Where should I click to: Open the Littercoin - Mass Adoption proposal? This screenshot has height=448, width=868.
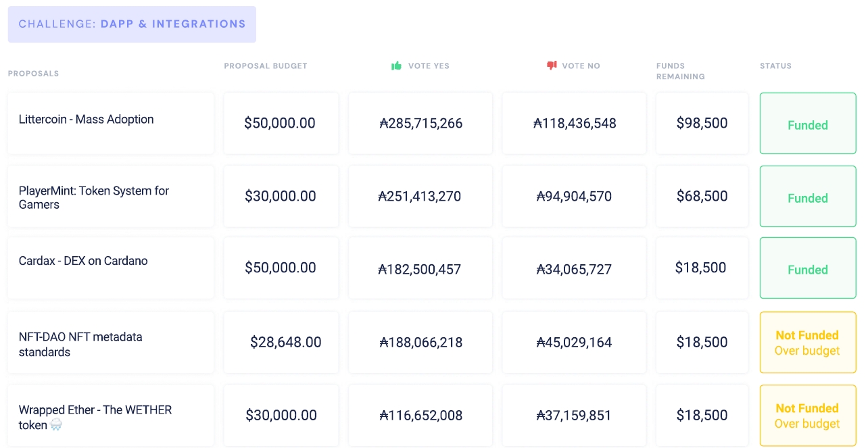pos(86,120)
